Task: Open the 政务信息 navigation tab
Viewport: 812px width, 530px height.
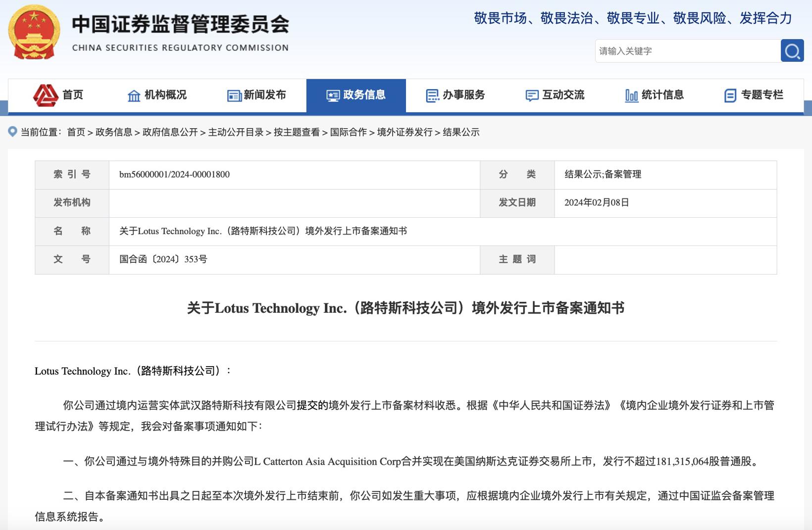Action: (356, 95)
